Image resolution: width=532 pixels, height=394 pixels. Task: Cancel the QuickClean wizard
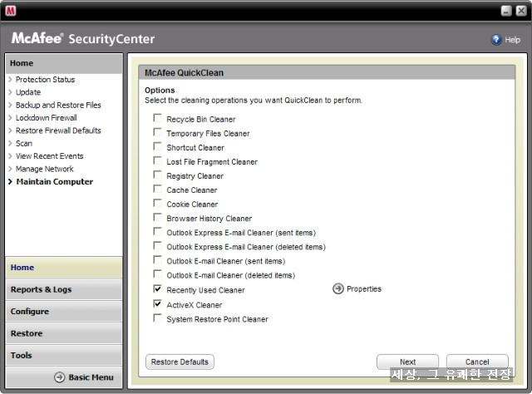pyautogui.click(x=477, y=362)
